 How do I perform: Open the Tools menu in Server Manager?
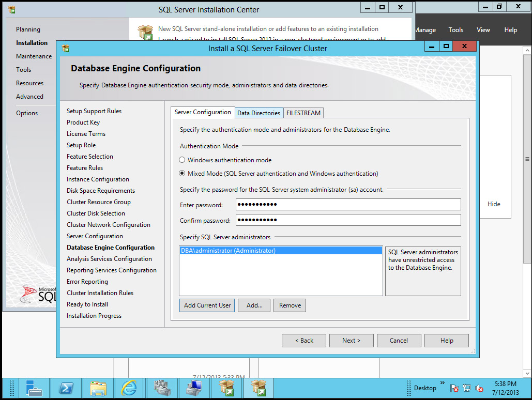point(455,29)
